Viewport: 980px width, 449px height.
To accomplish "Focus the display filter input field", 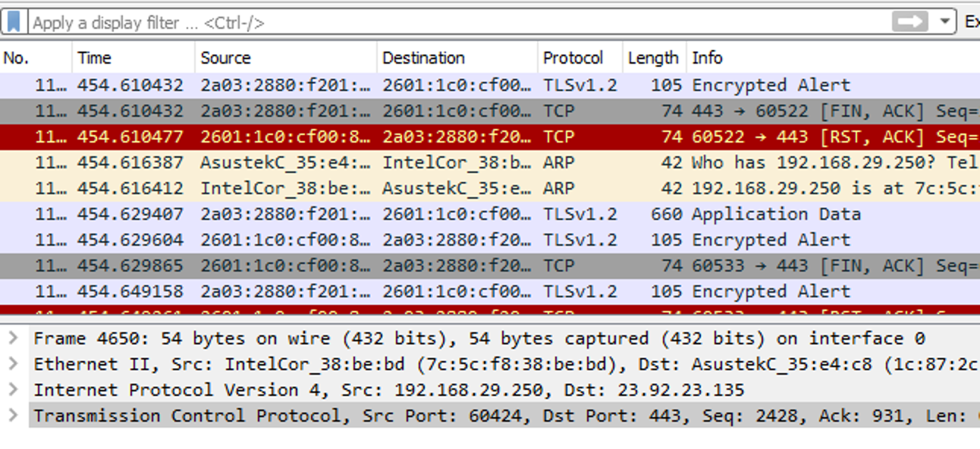I will point(459,22).
